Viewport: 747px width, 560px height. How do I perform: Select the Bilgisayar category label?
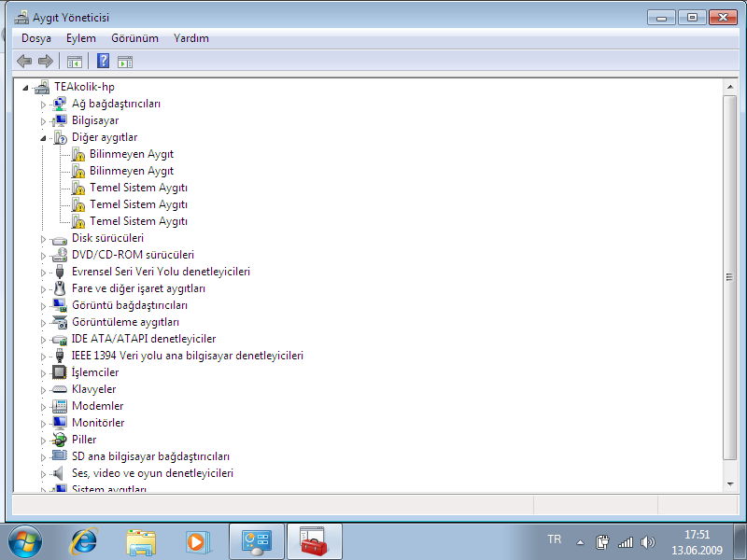pyautogui.click(x=95, y=120)
